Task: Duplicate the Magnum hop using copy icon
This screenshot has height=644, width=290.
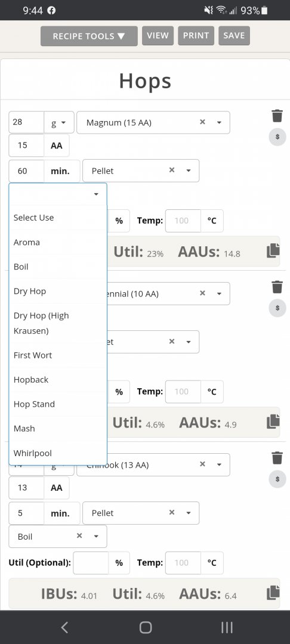Action: pyautogui.click(x=273, y=251)
